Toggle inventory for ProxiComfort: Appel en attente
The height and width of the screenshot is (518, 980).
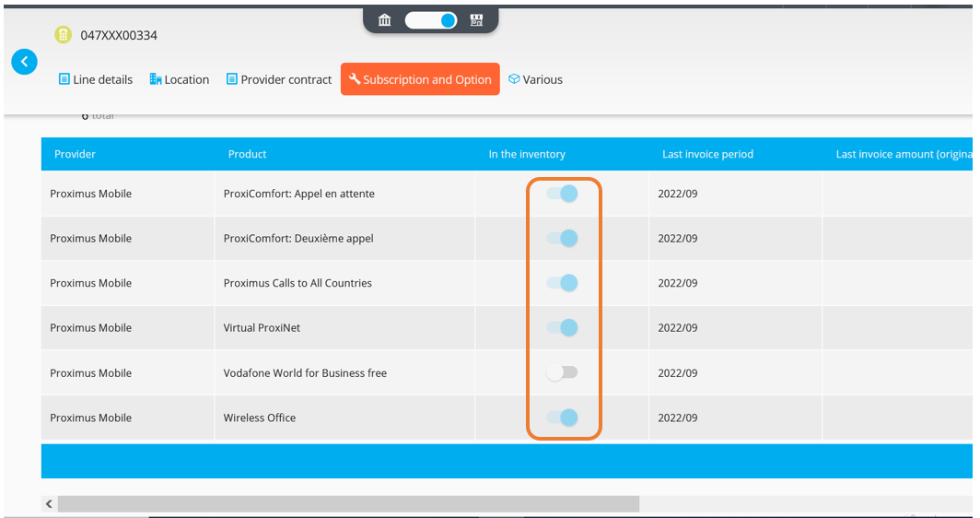(562, 194)
